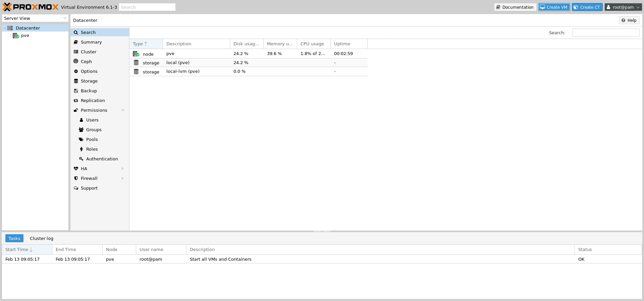The height and width of the screenshot is (301, 644).
Task: Select 'Start all VMs and Containers' task row
Action: 322,259
